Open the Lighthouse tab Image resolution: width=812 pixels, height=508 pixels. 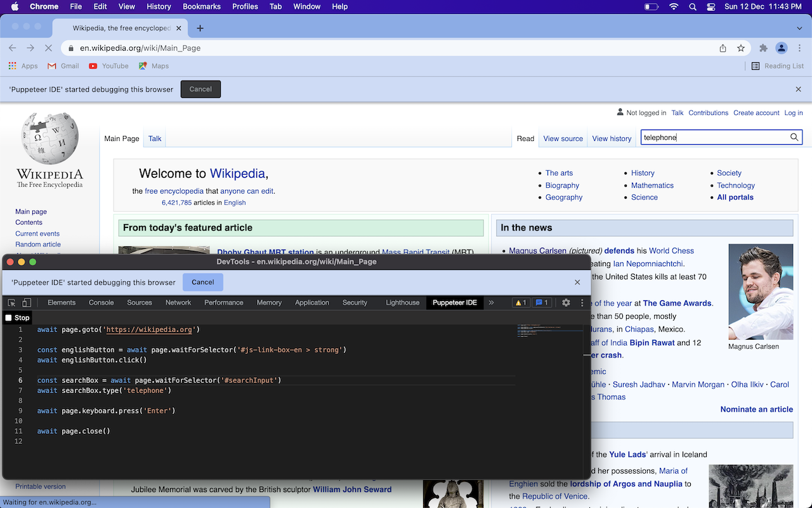(x=403, y=303)
